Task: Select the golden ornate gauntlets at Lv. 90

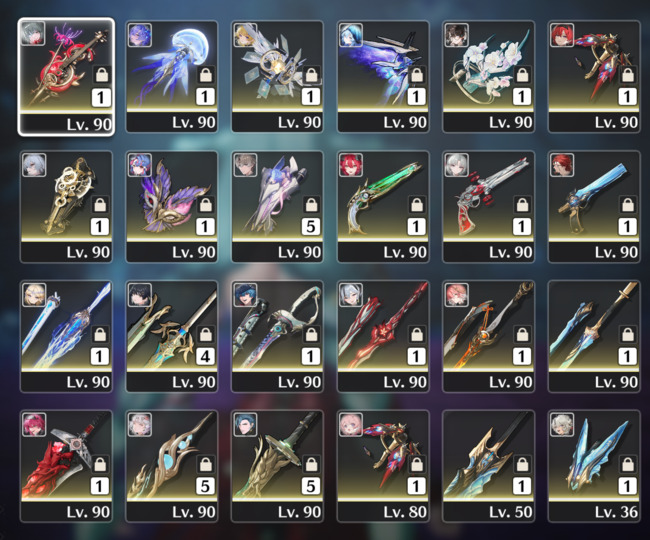Action: (x=66, y=206)
